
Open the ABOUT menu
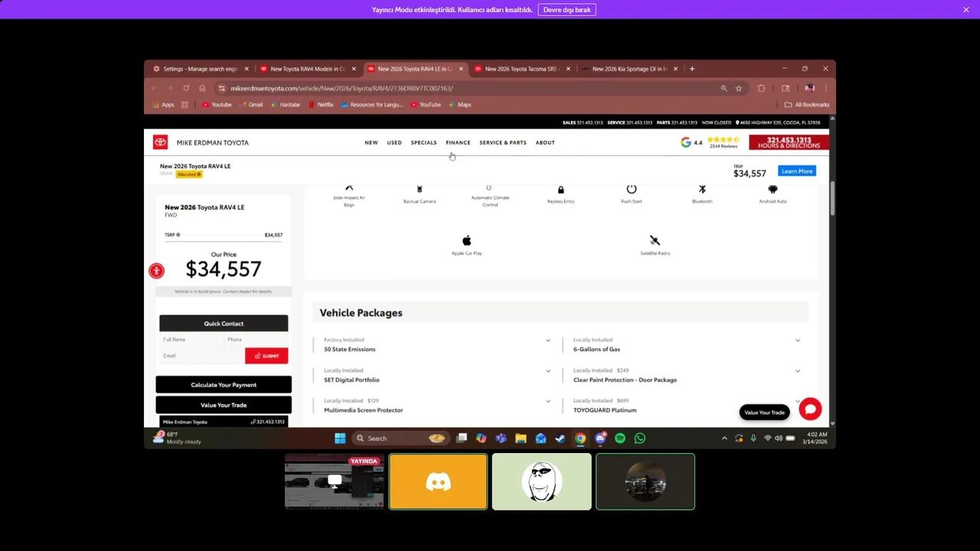545,142
